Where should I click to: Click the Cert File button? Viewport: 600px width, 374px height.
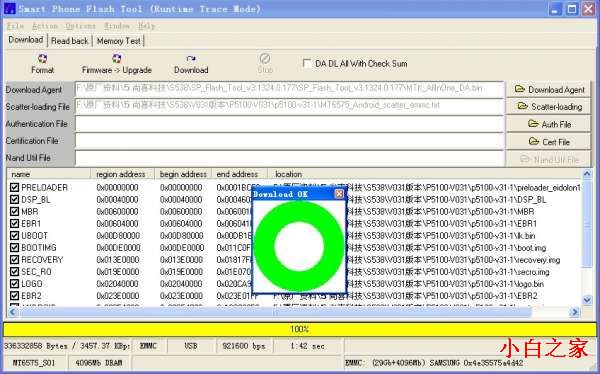(x=548, y=142)
